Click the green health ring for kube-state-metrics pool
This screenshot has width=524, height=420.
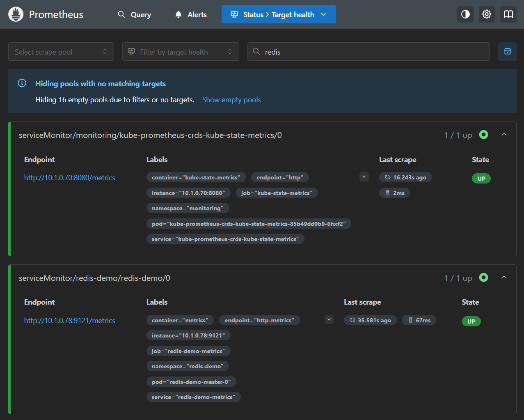point(484,135)
